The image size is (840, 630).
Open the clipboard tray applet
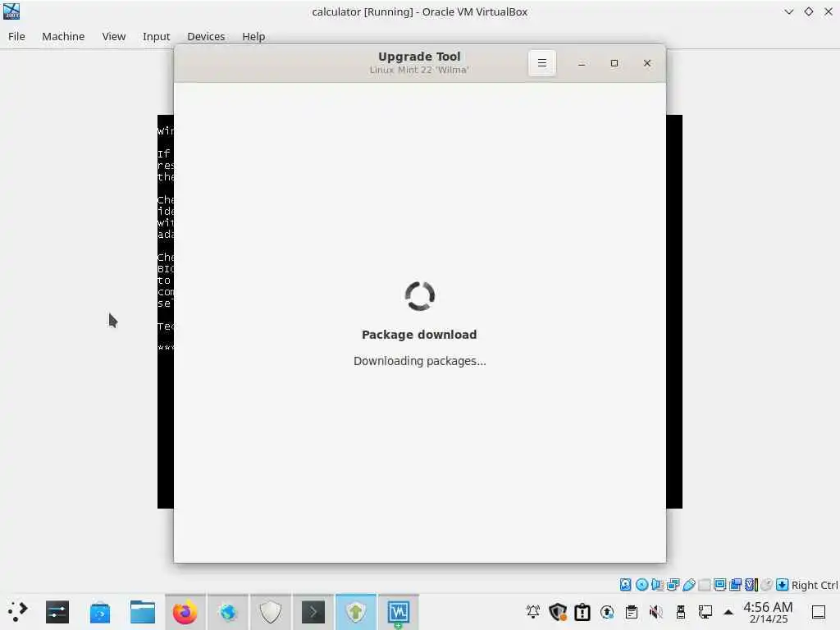(x=632, y=612)
